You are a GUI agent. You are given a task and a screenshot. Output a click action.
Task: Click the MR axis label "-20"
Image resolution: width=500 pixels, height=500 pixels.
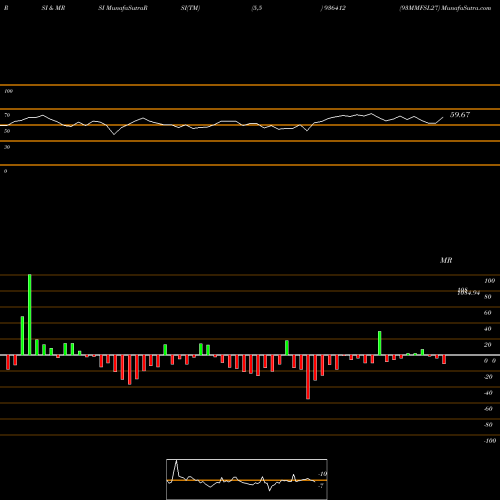click(488, 377)
